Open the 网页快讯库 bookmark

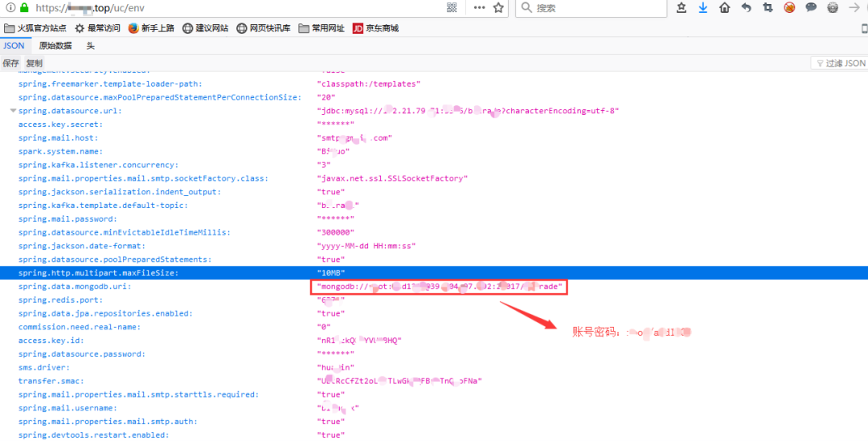[264, 28]
